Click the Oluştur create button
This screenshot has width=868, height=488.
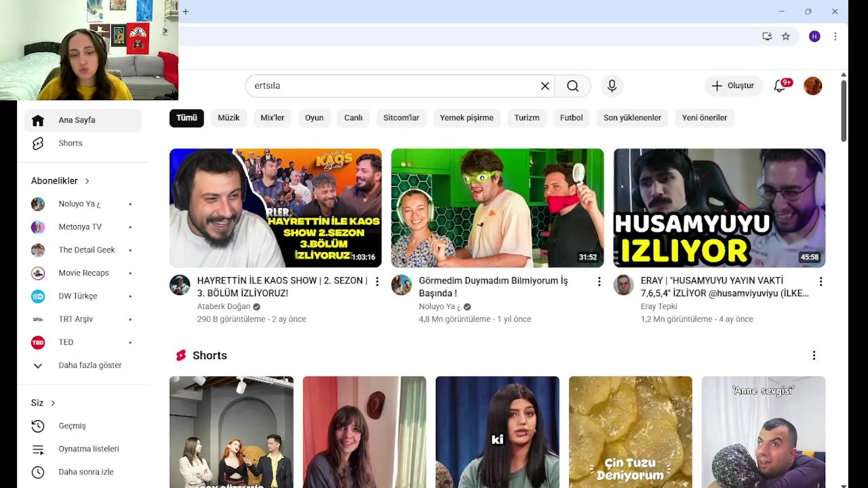[732, 85]
